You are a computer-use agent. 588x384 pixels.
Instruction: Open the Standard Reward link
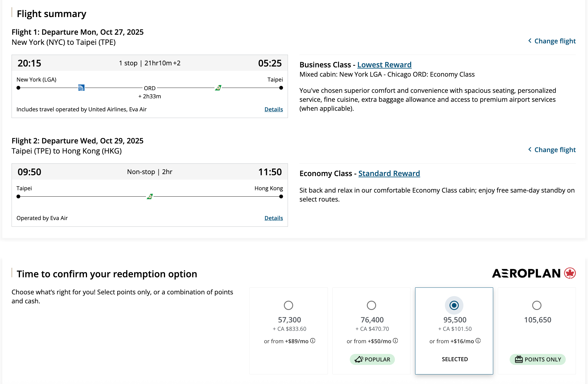pos(389,173)
